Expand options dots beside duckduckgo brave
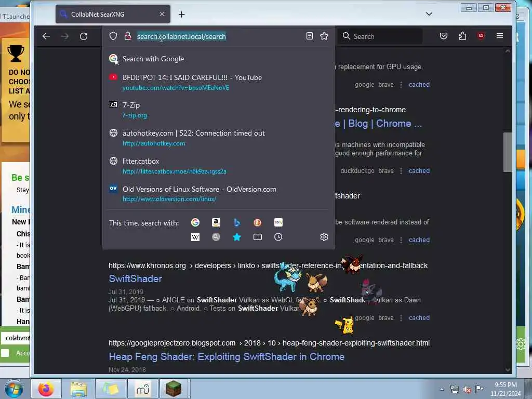532x399 pixels. [x=401, y=171]
